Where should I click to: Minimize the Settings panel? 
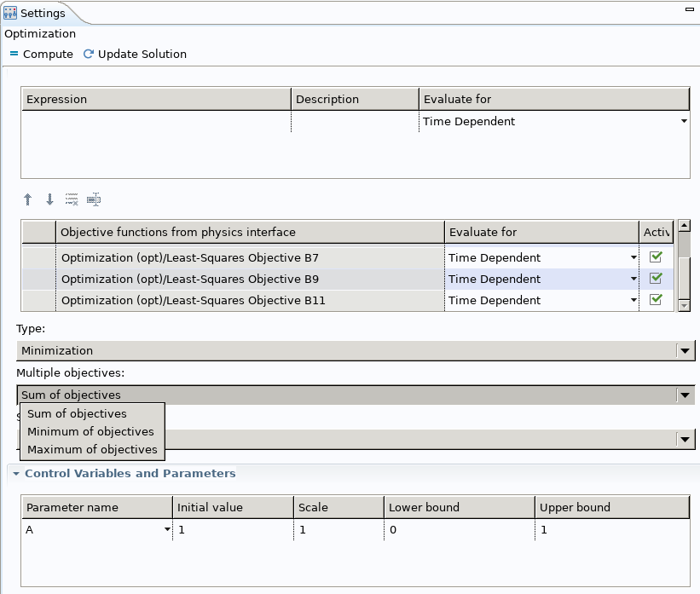click(x=688, y=9)
